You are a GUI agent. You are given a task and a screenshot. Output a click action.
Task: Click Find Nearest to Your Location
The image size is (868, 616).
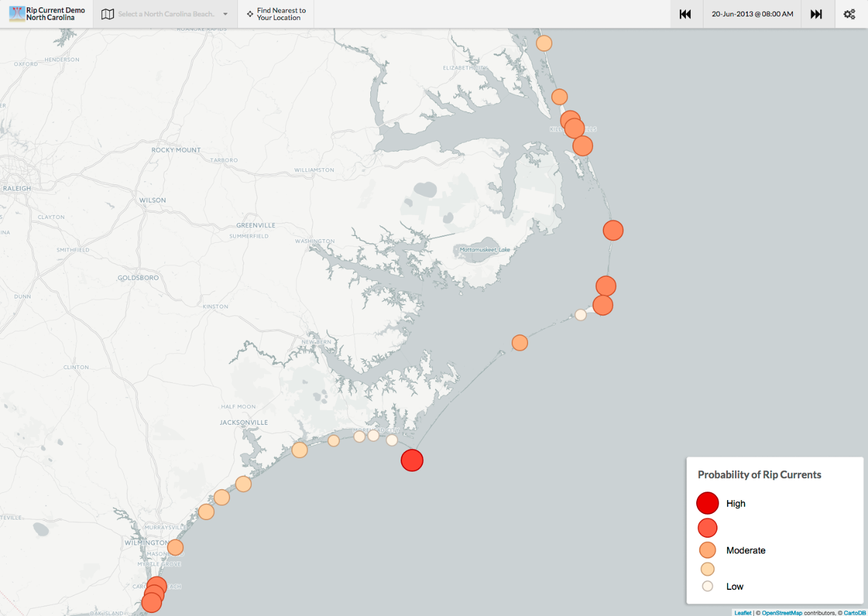tap(276, 14)
